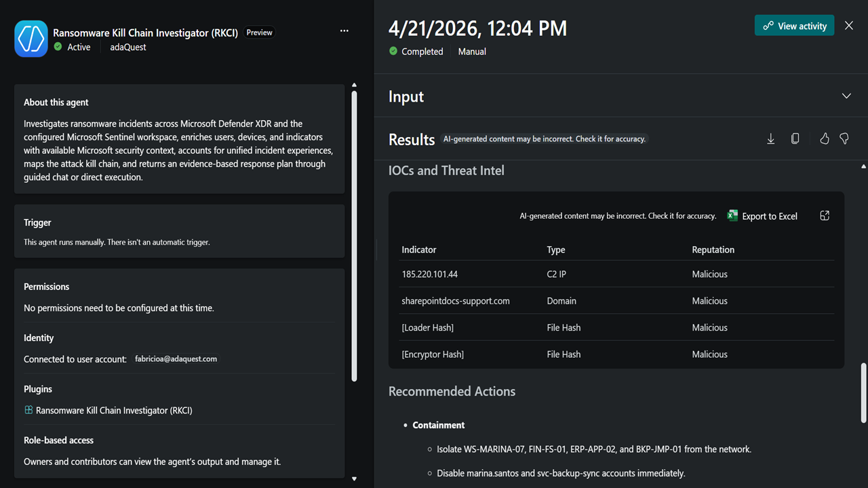The height and width of the screenshot is (488, 868).
Task: Click the Excel icon next to Export
Action: (732, 216)
